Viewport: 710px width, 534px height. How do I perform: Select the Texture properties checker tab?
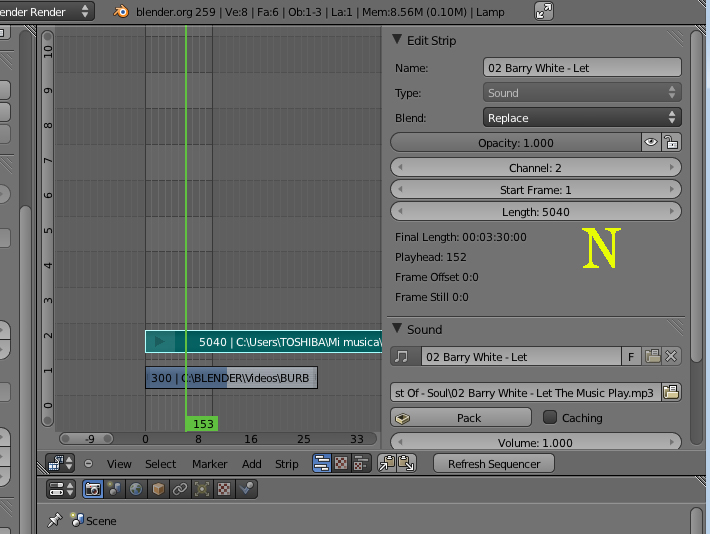click(x=224, y=489)
